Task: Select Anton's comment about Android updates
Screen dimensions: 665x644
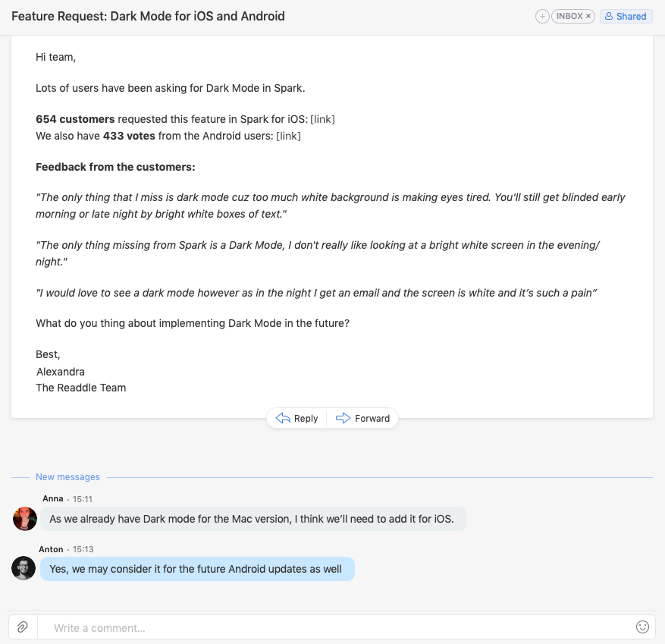Action: point(197,569)
